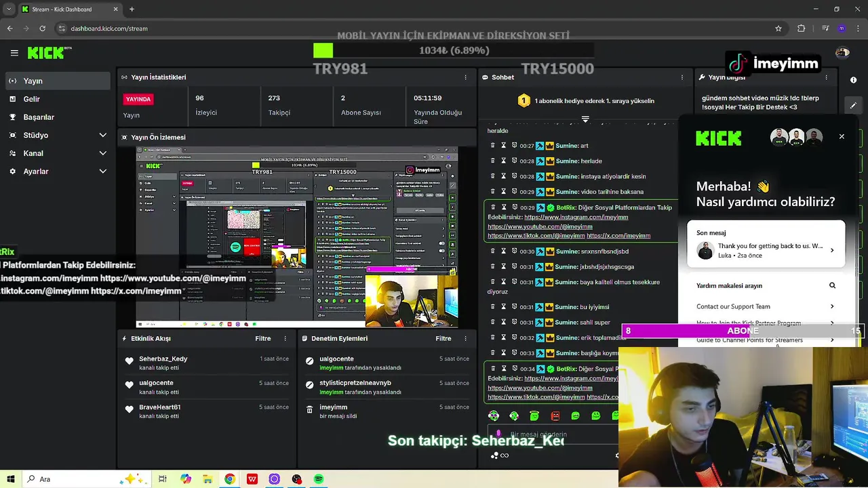Collapse the pinned gift leaderboard arrow
The image size is (868, 488).
click(x=585, y=119)
